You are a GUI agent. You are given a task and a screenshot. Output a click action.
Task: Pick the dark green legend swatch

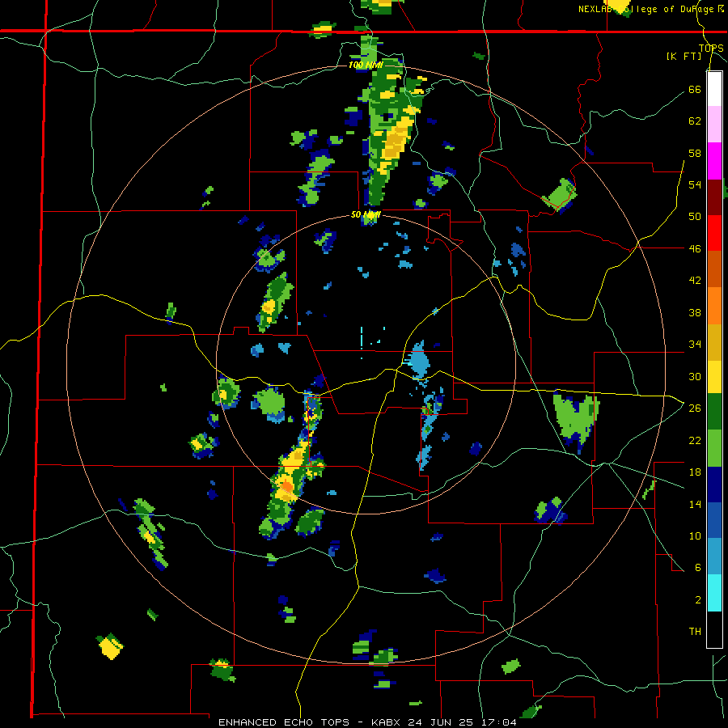714,412
